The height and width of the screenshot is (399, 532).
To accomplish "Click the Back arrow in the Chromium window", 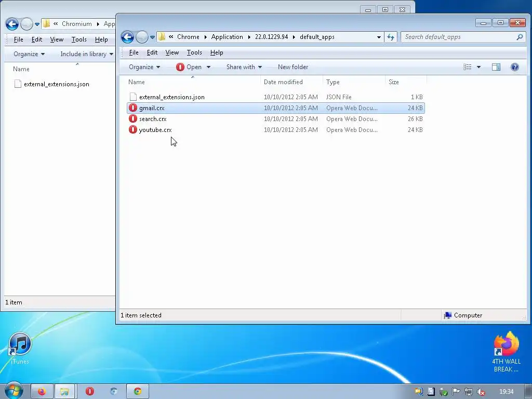I will coord(12,24).
